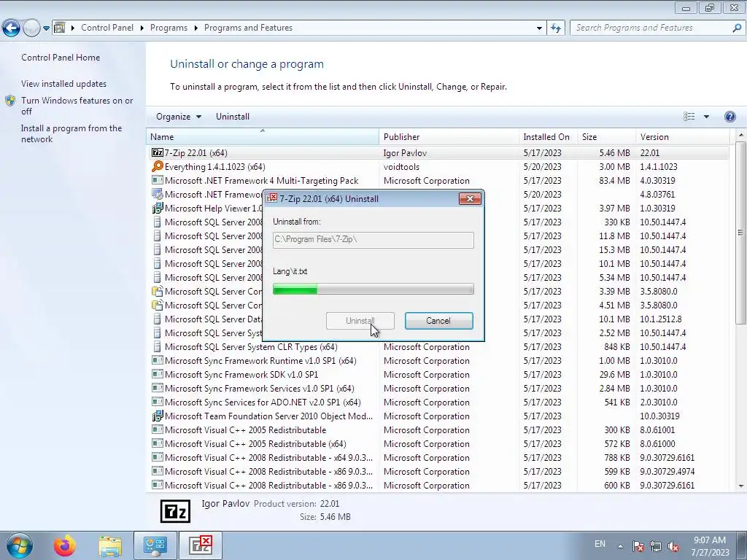Click icon of Team Foundation Server 2010 row

(x=158, y=416)
